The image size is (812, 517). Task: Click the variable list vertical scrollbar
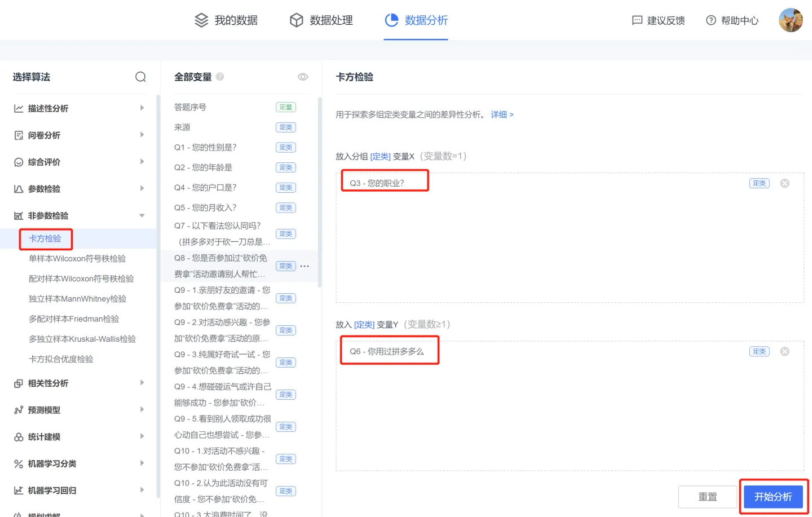[320, 192]
